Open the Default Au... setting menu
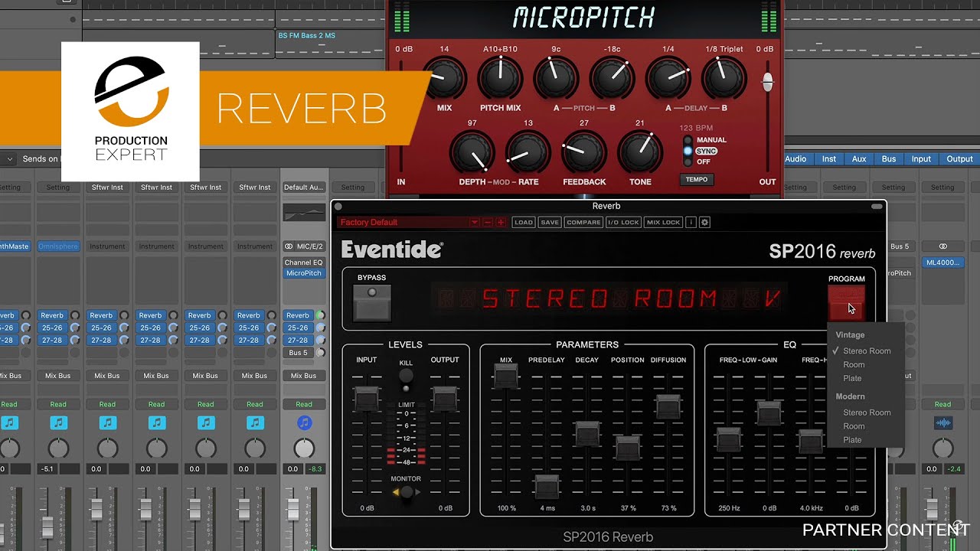This screenshot has height=551, width=980. [304, 187]
